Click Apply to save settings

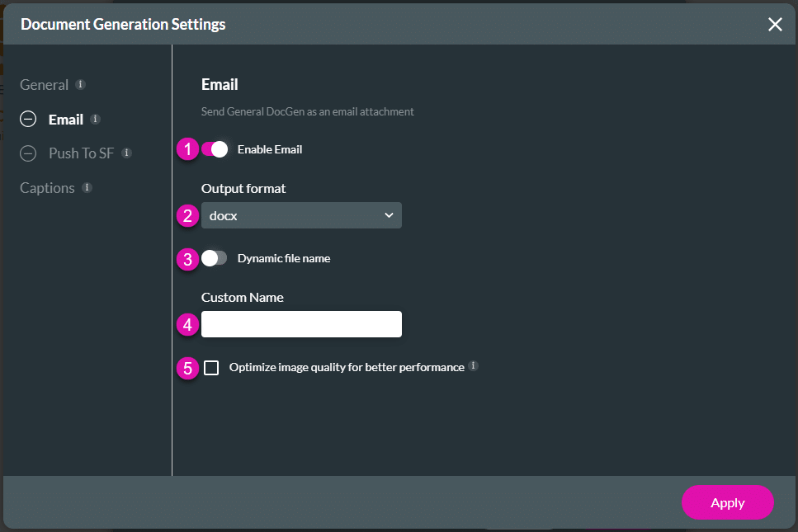point(727,501)
